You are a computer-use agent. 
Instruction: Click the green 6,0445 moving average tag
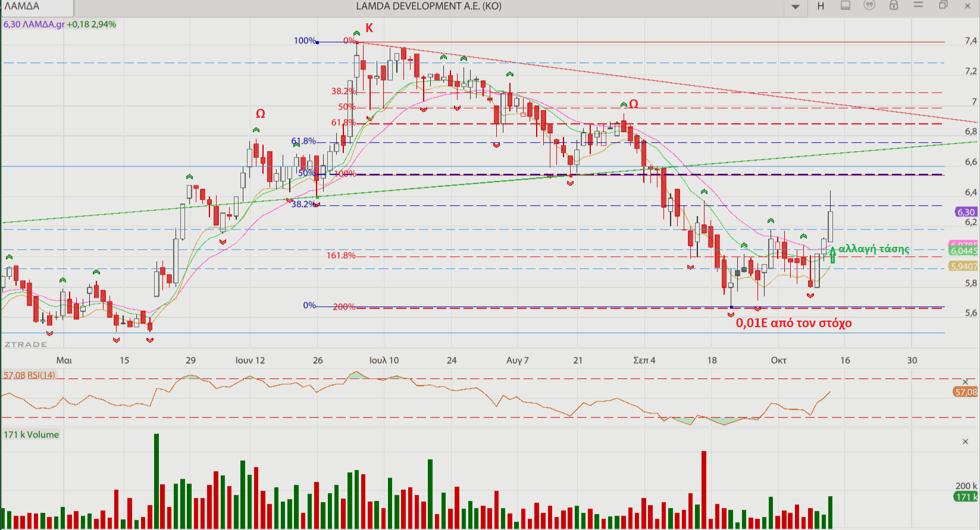click(x=963, y=251)
